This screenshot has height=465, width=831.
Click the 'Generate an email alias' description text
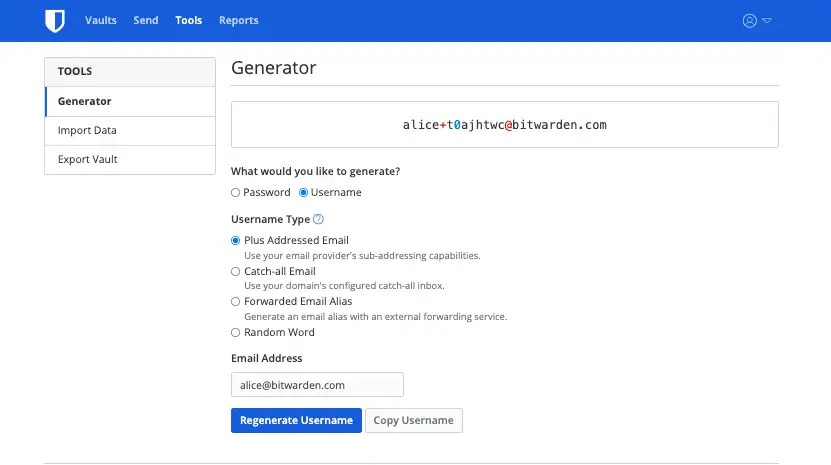click(375, 317)
